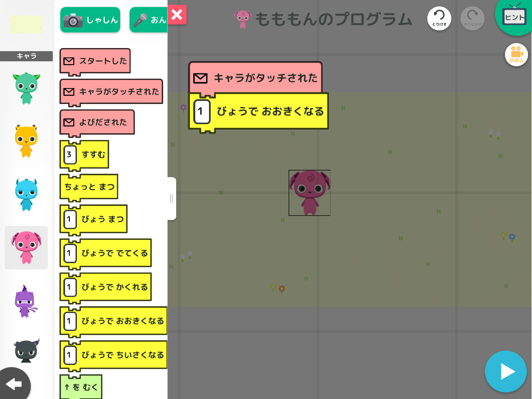Click the スタートした event block
The image size is (532, 399).
tap(95, 61)
